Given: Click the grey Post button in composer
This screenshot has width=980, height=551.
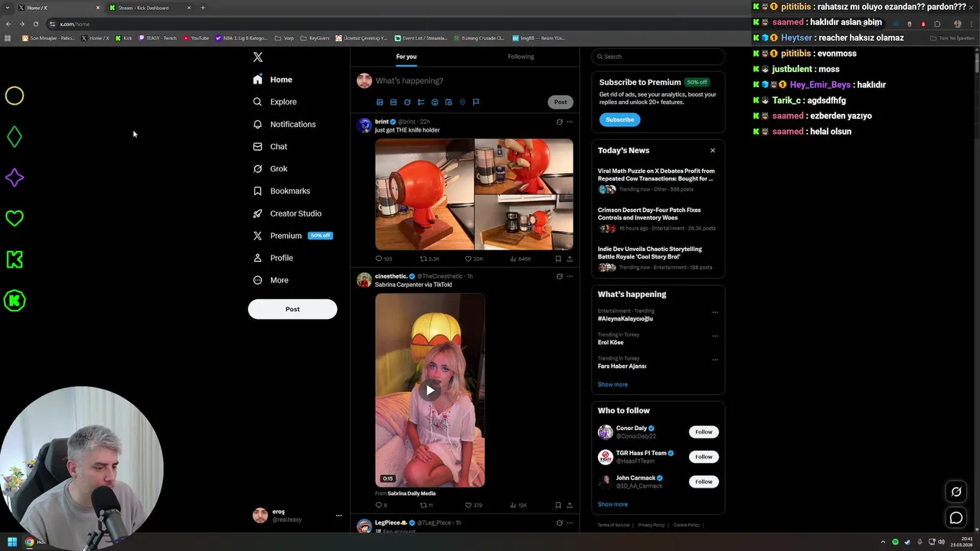Looking at the screenshot, I should tap(560, 102).
